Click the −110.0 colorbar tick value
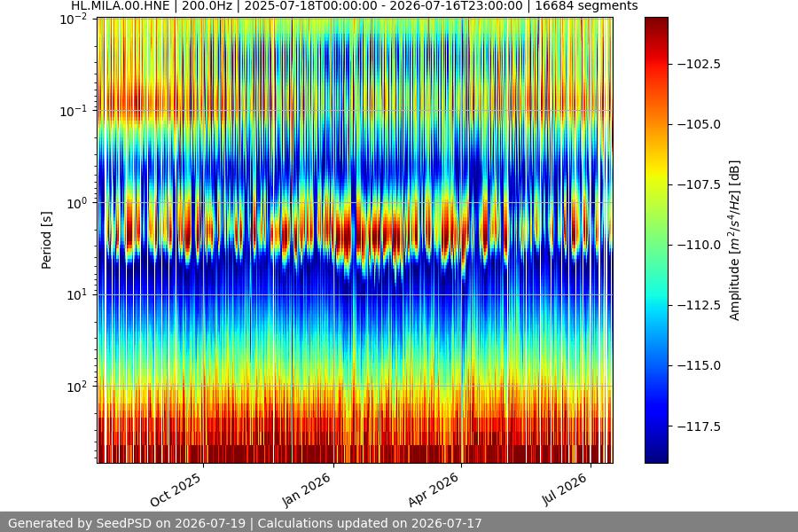Viewport: 798px width, 532px height. click(x=699, y=245)
